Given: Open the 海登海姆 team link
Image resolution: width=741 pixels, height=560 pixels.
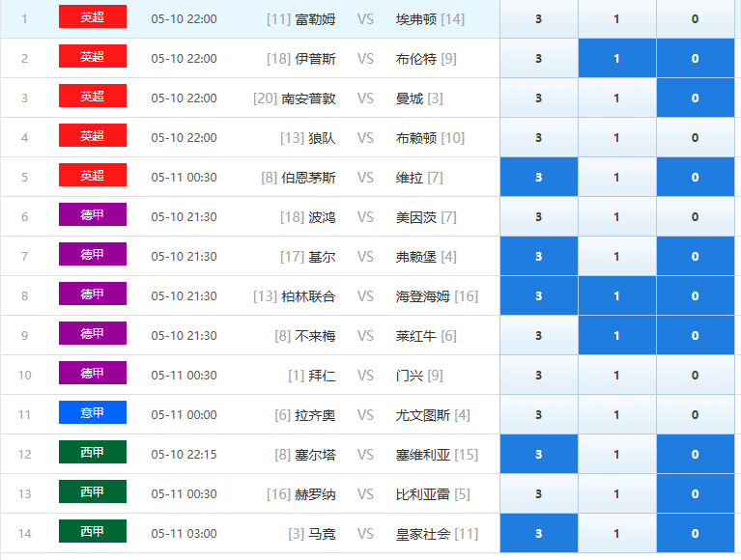Looking at the screenshot, I should 422,296.
